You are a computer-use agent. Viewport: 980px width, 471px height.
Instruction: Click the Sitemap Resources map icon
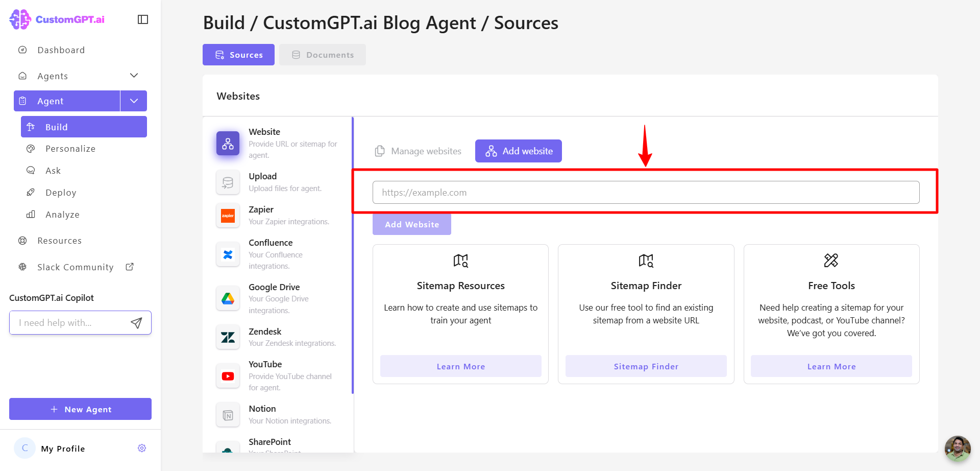click(460, 261)
